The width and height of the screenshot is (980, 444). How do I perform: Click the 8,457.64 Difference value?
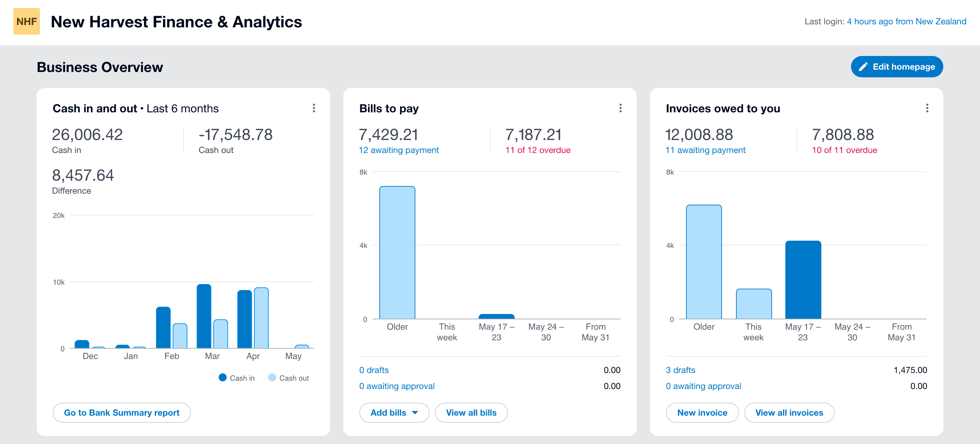tap(83, 175)
